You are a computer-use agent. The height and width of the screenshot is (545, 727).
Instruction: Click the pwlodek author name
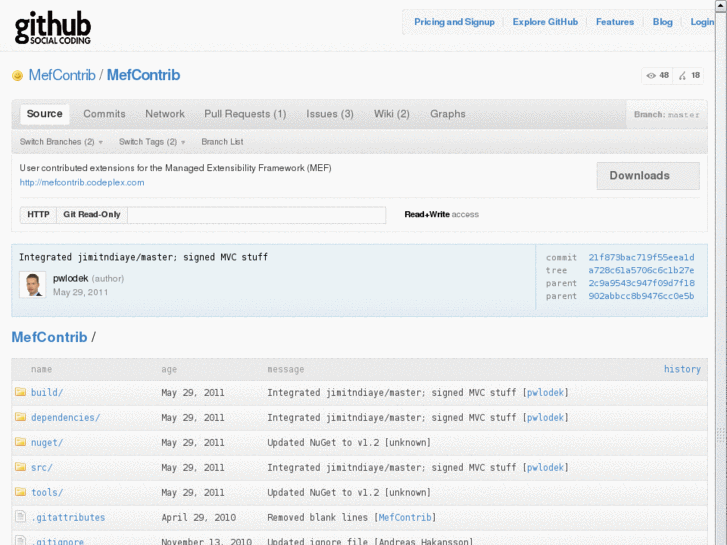(70, 278)
